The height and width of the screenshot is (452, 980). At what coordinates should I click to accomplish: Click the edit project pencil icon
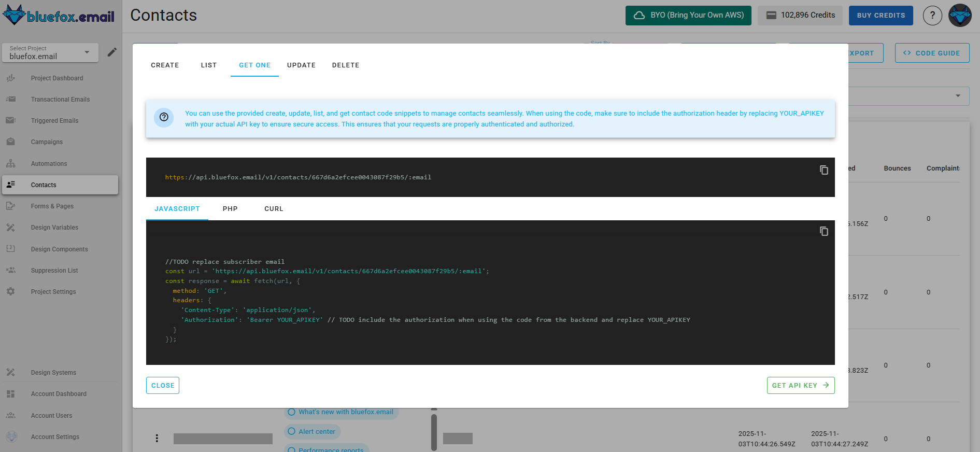click(112, 52)
